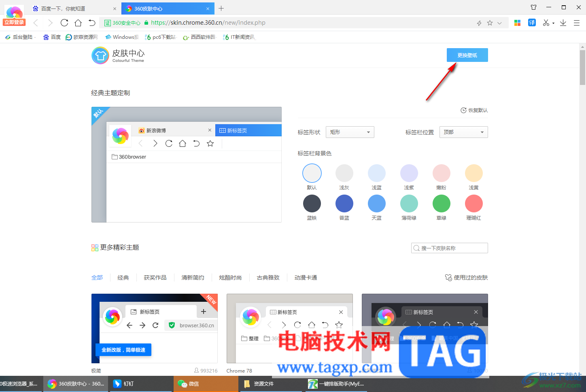Filter themes by 动漫卡通
586x392 pixels.
point(306,278)
